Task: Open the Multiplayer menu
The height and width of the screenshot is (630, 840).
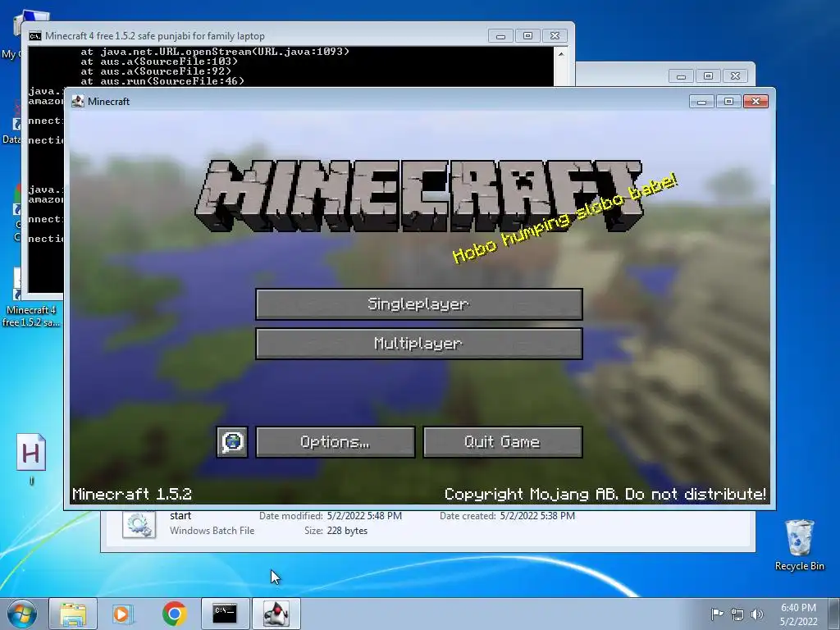Action: coord(419,344)
